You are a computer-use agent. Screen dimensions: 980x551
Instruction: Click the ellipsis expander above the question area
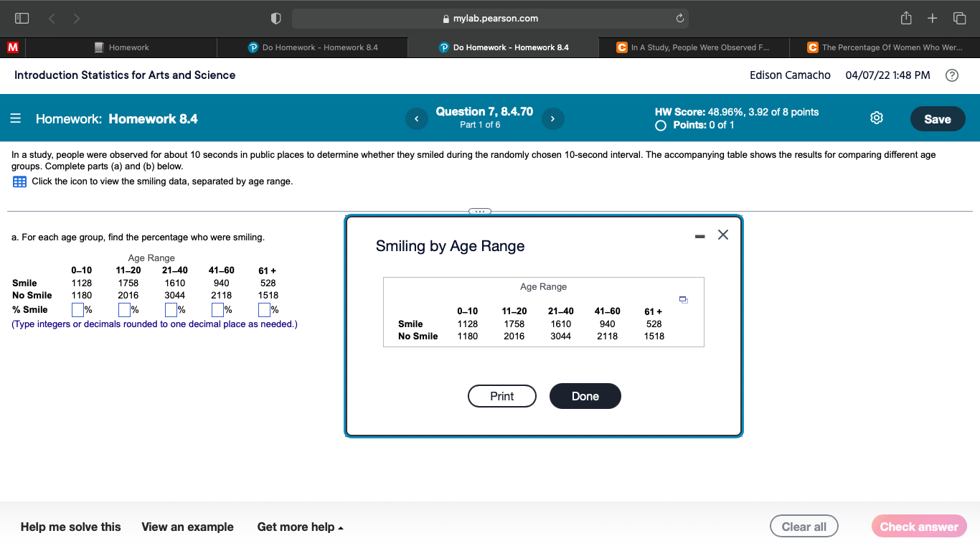[x=479, y=211]
